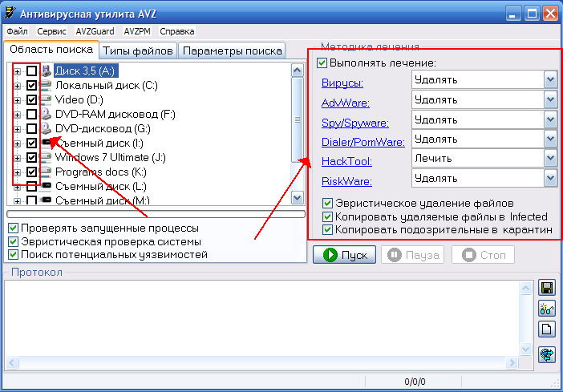Screen dimensions: 563x392
Task: Toggle Эвристическая проверка системы checkbox
Action: [x=14, y=241]
